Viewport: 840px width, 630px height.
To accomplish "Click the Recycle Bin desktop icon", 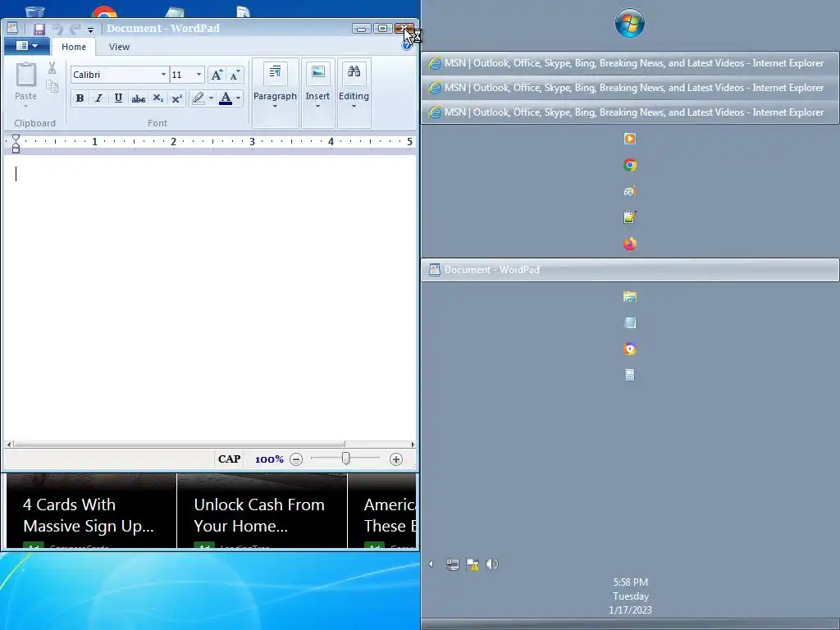I will 34,11.
